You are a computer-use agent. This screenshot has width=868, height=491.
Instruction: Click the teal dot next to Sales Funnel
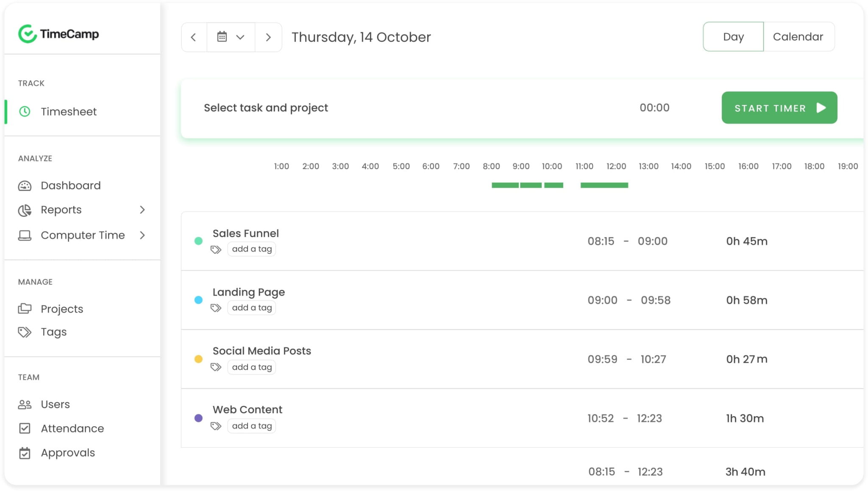click(198, 240)
